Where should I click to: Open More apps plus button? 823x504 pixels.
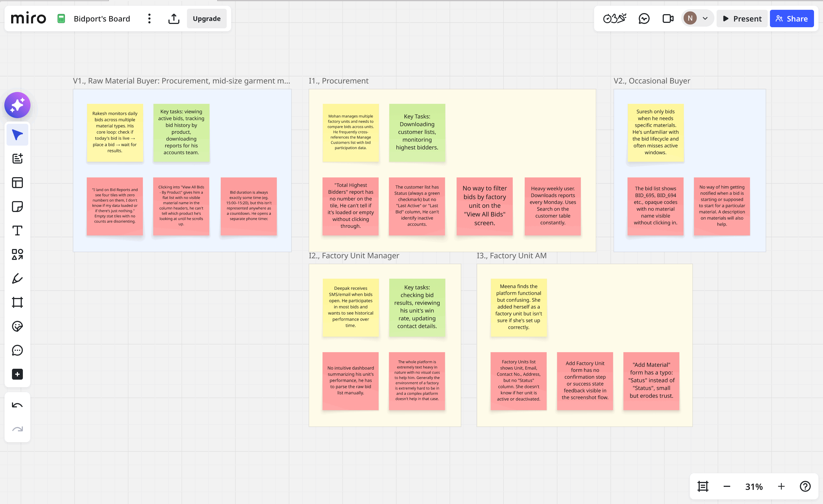pyautogui.click(x=17, y=374)
